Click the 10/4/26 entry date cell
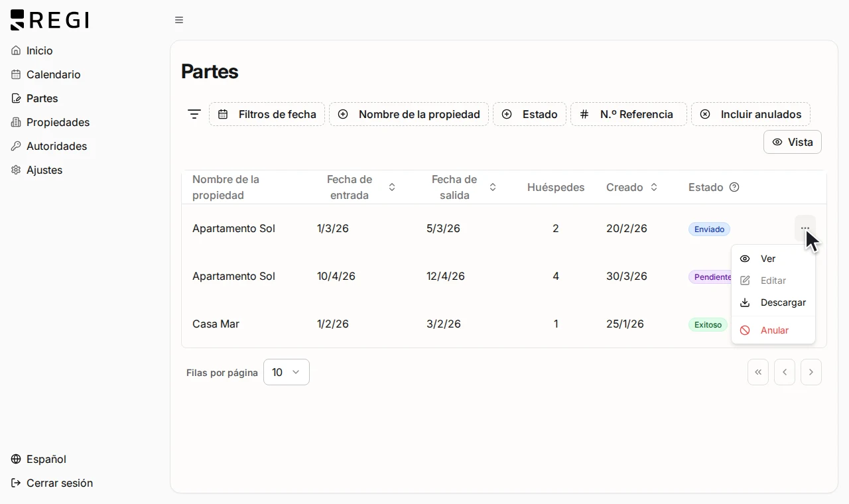 336,276
